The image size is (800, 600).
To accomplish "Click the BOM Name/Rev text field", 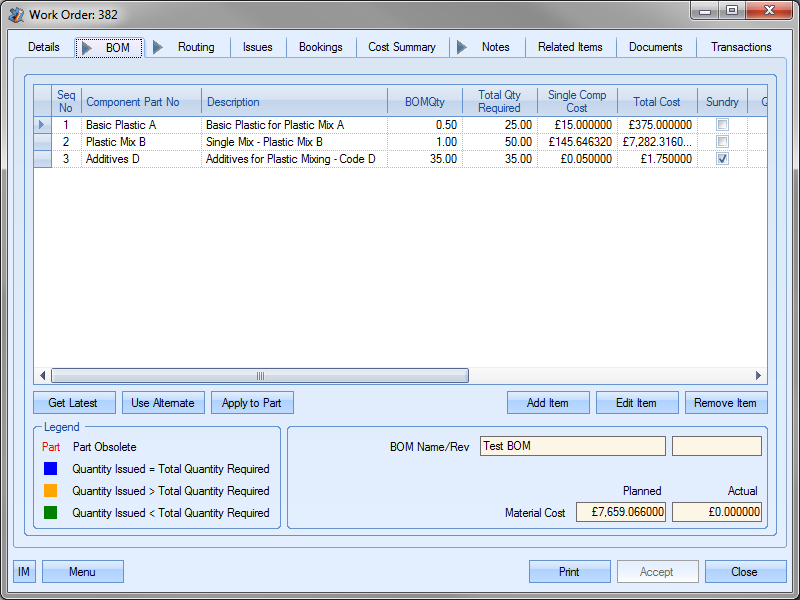I will pos(572,446).
